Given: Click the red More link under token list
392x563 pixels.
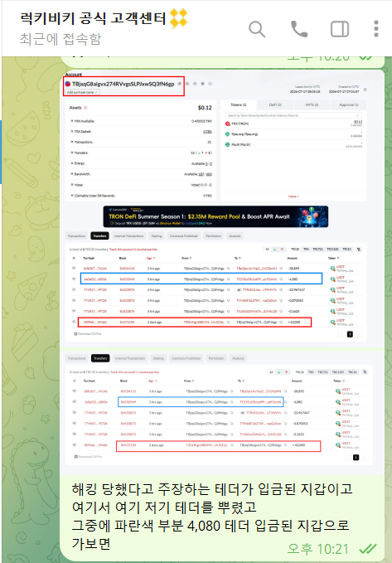Looking at the screenshot, I should click(293, 197).
